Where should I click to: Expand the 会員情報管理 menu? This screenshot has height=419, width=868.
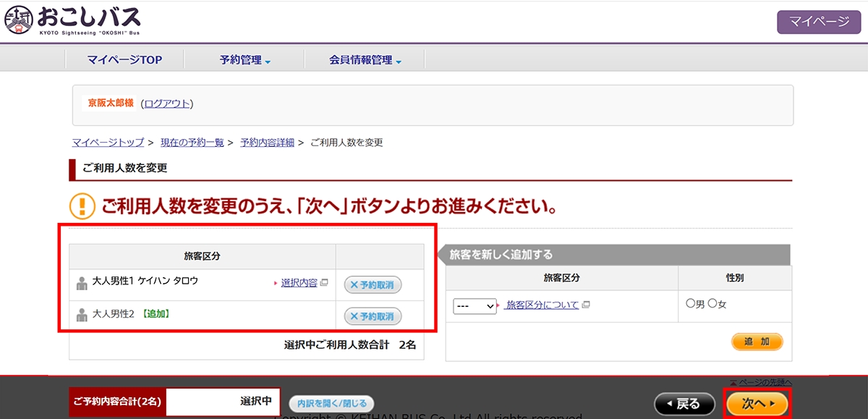(365, 60)
